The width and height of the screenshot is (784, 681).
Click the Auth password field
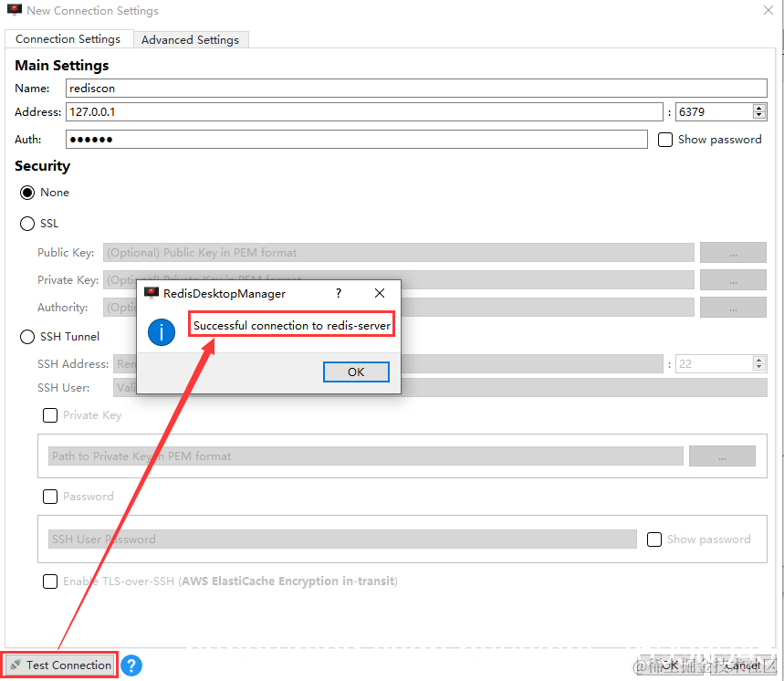pos(357,140)
